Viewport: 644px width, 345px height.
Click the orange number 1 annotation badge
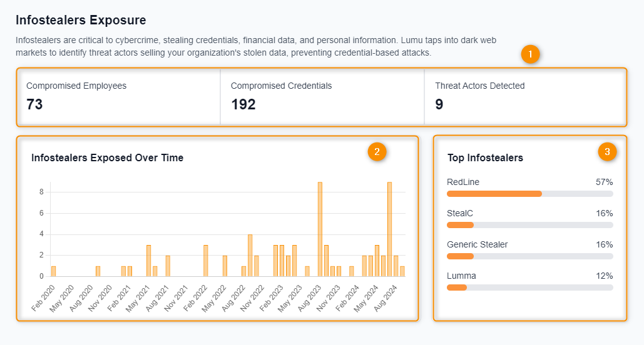(530, 54)
